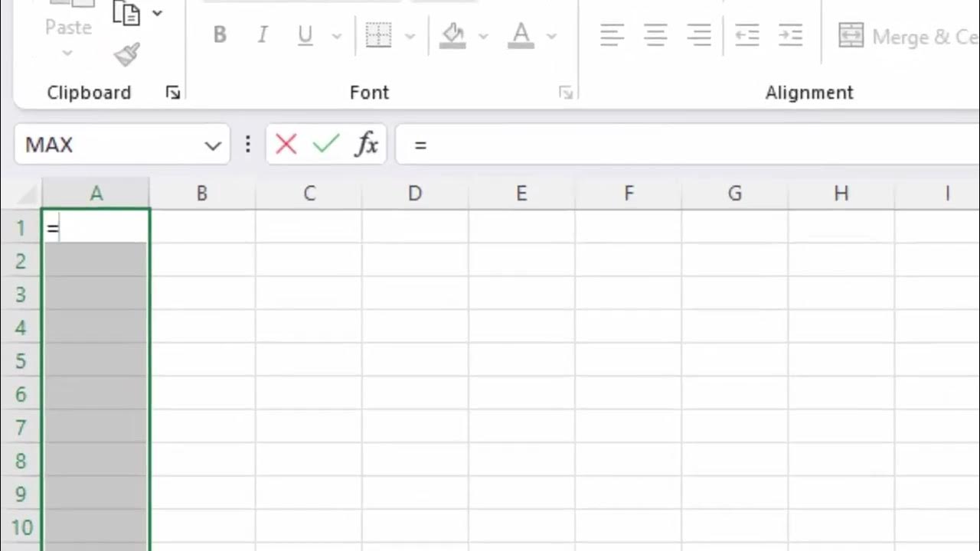Click the Copy icon

point(126,13)
